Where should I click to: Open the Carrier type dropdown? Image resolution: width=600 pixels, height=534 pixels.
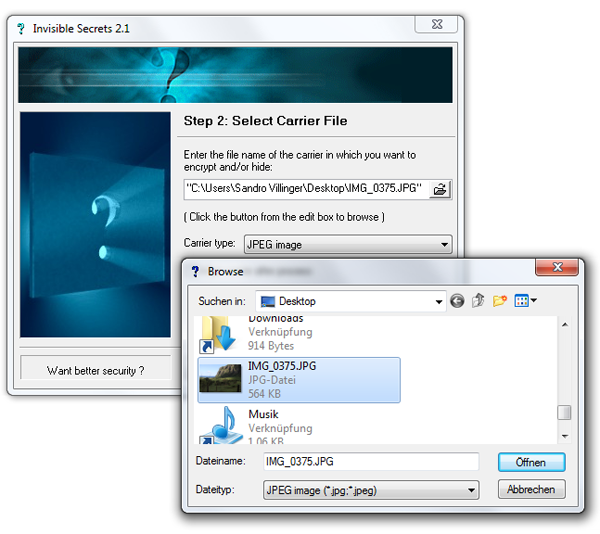tap(348, 244)
